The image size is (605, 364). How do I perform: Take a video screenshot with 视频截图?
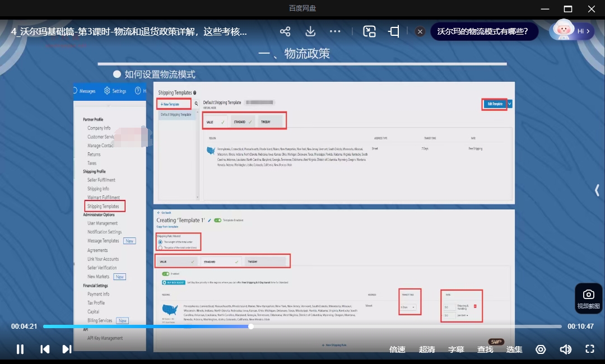[588, 299]
